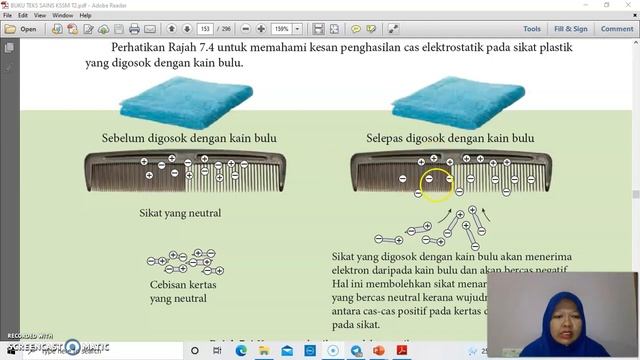The image size is (640, 360).
Task: Add a sticky note comment
Action: pyautogui.click(x=356, y=29)
